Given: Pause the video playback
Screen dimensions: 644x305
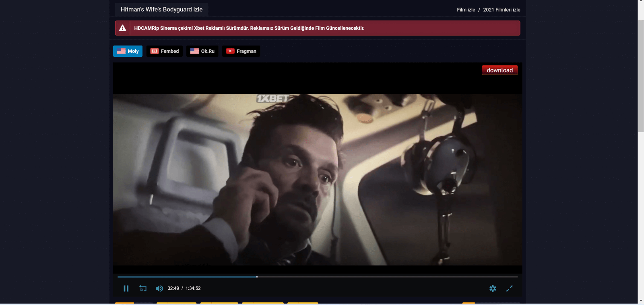Looking at the screenshot, I should tap(126, 288).
